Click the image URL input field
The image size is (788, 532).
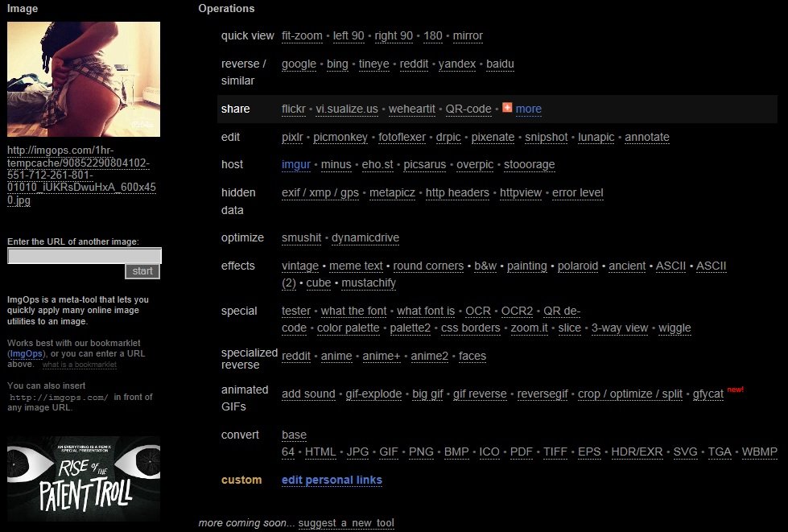(84, 256)
